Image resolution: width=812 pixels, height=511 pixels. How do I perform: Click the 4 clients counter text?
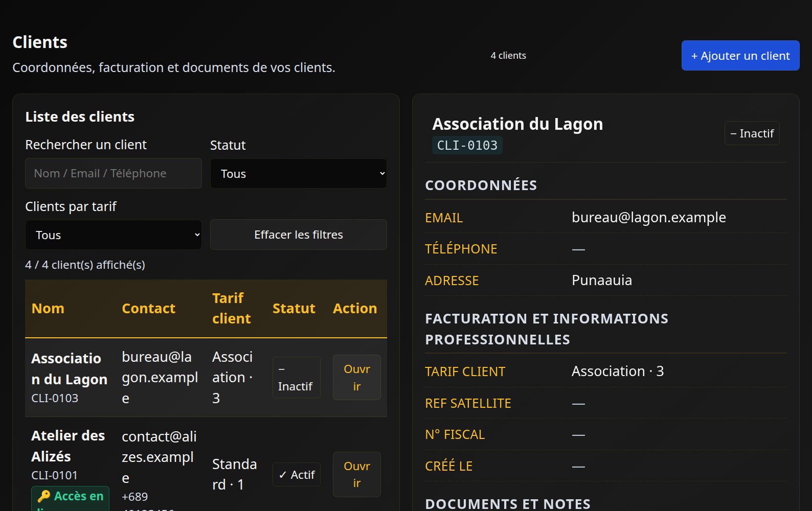(x=508, y=56)
